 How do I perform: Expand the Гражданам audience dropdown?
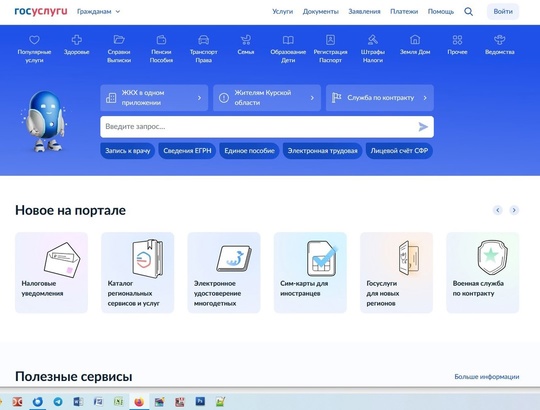click(98, 11)
